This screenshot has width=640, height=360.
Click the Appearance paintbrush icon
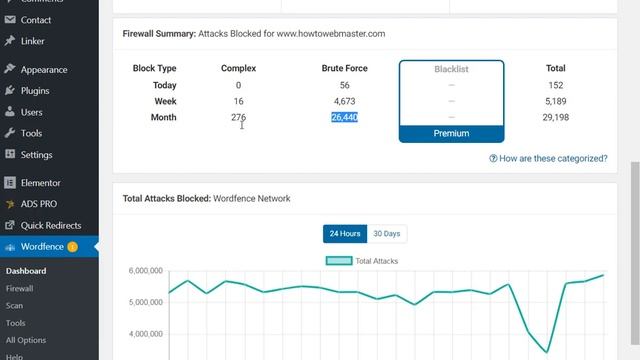pos(10,69)
